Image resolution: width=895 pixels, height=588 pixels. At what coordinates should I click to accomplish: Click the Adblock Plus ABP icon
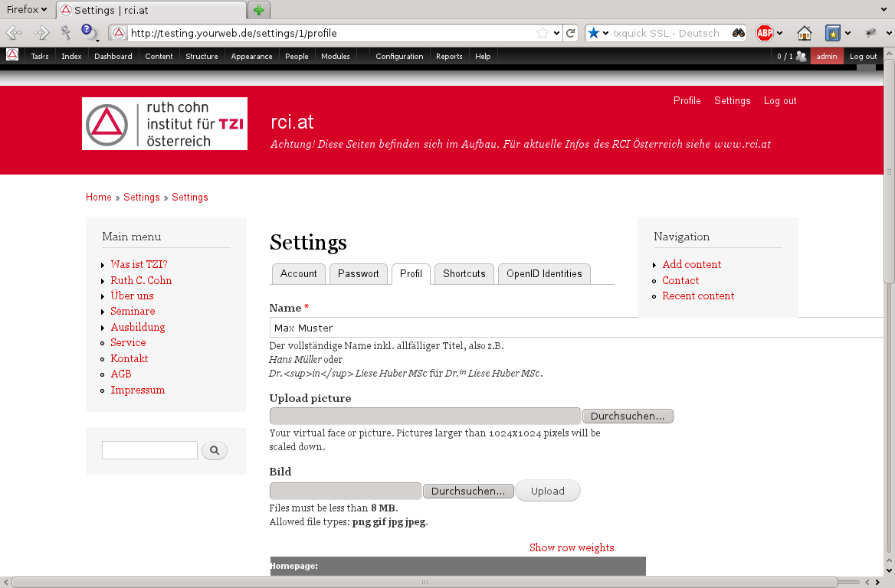point(764,33)
